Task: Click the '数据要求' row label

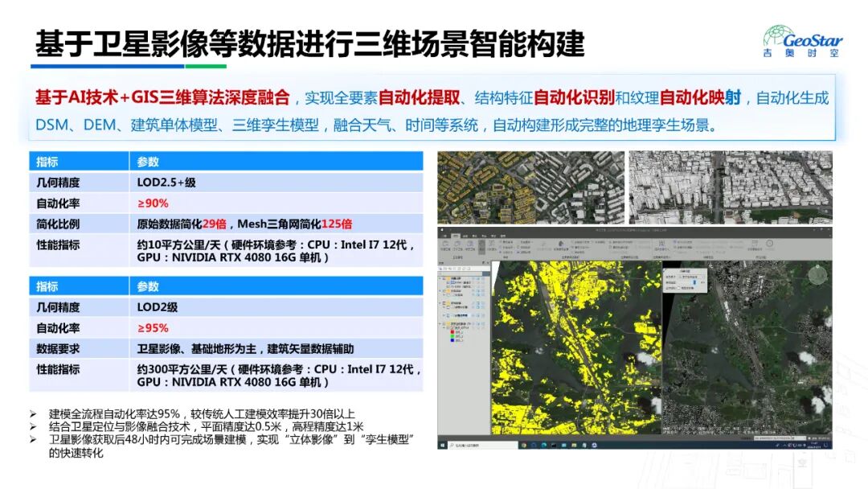Action: click(x=58, y=348)
